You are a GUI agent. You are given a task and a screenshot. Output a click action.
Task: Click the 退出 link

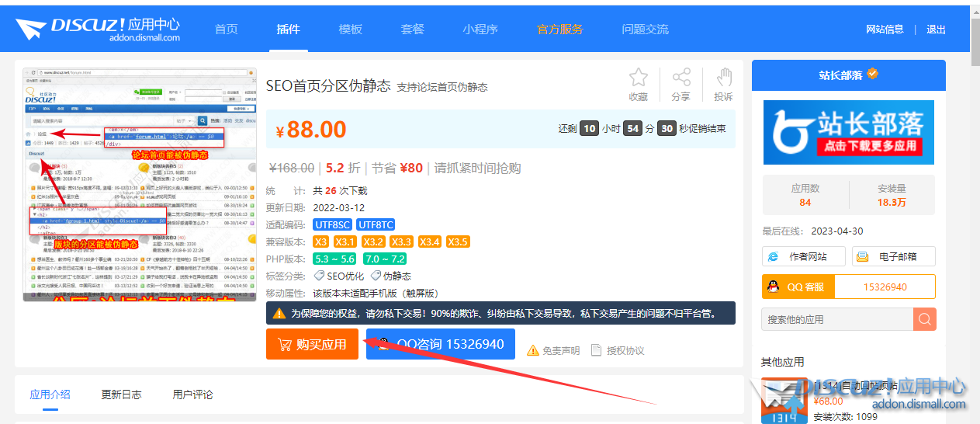point(937,30)
